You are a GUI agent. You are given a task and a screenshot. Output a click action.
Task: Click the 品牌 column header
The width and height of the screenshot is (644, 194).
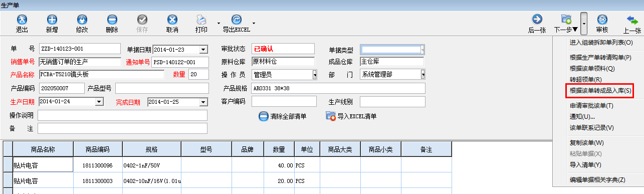coord(247,149)
